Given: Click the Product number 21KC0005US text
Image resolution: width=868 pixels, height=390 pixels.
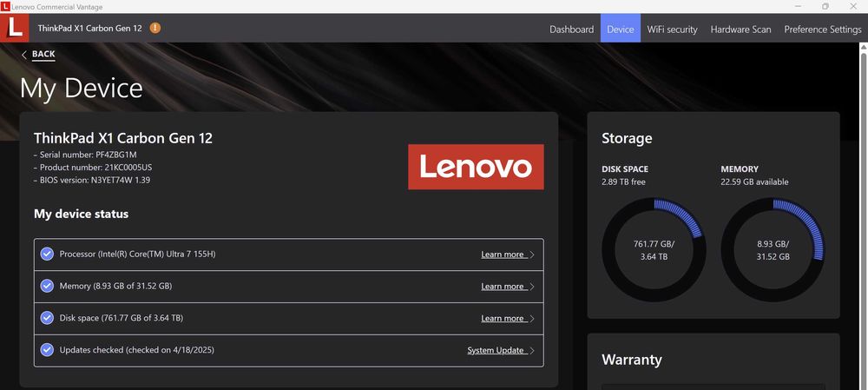Looking at the screenshot, I should [x=92, y=168].
